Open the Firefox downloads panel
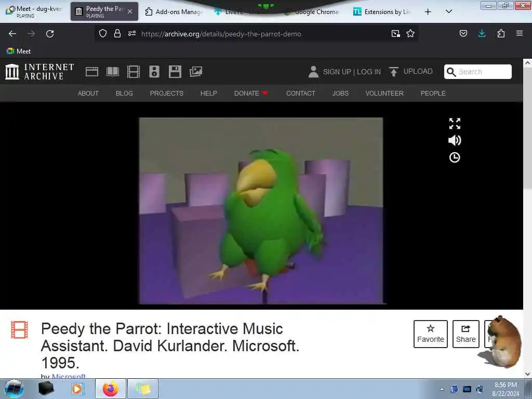The height and width of the screenshot is (399, 532). 482,33
